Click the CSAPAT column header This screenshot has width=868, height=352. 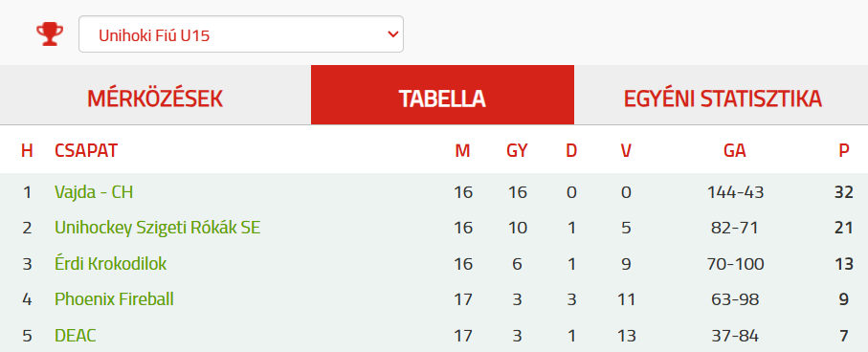86,150
